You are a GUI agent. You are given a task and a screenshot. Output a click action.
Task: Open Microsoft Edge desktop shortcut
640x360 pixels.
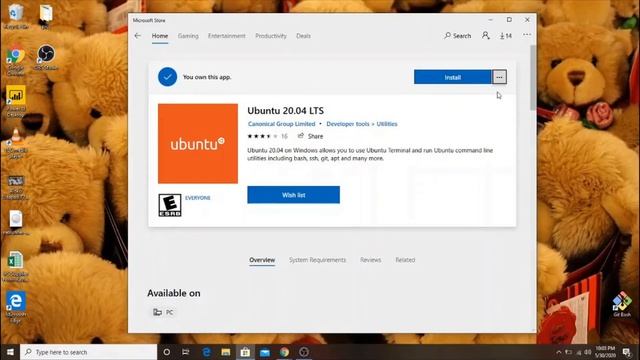16,307
